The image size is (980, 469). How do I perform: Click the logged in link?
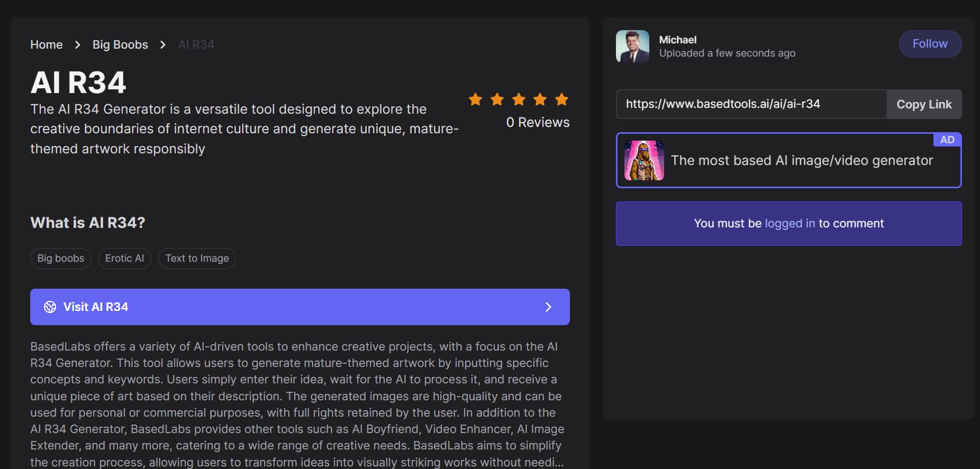pos(790,224)
